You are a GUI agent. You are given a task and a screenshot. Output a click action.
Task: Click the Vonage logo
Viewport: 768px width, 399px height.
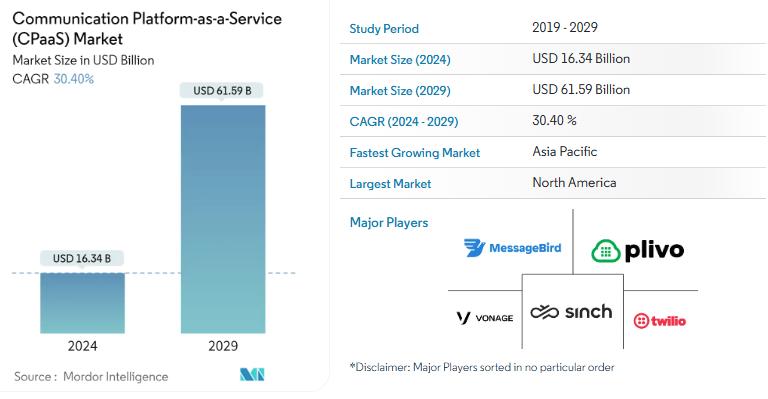484,318
